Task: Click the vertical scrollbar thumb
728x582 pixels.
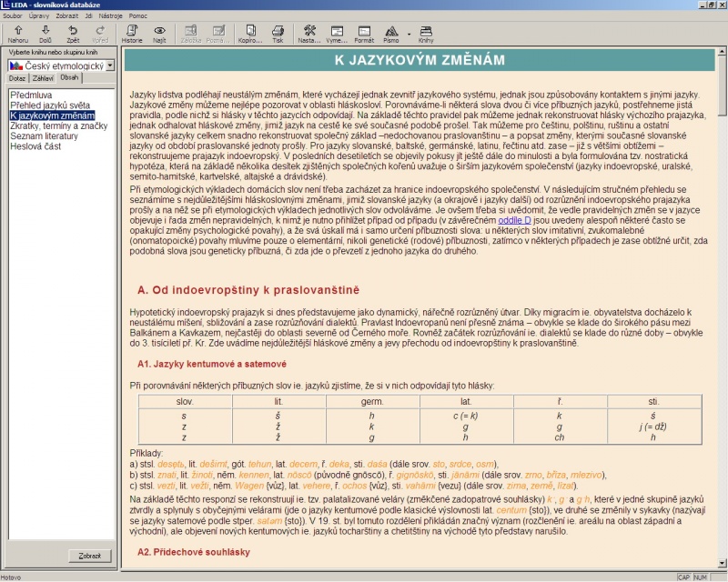Action: pos(722,85)
